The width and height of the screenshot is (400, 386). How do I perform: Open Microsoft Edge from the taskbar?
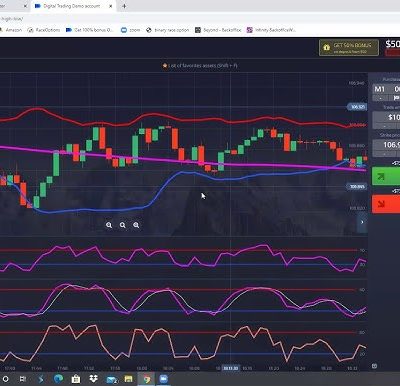click(x=58, y=379)
